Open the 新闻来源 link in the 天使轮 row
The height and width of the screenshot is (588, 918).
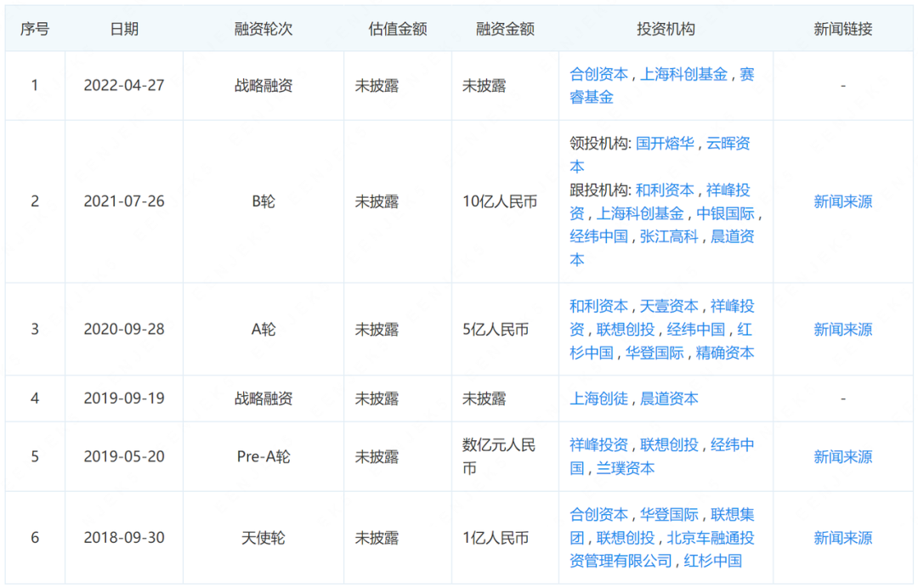click(x=842, y=538)
